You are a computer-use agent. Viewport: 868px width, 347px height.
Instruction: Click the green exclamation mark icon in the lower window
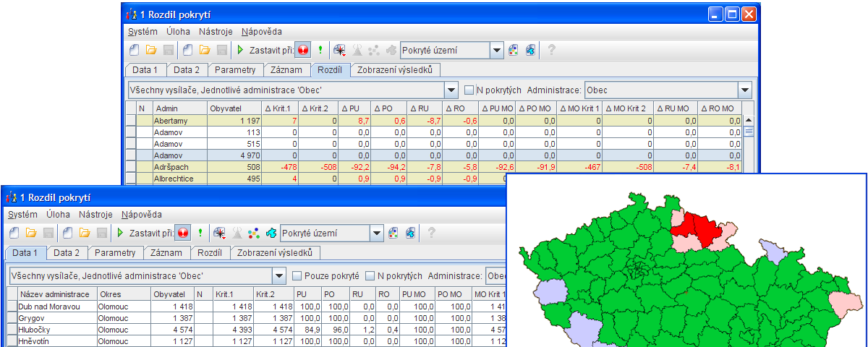[200, 234]
